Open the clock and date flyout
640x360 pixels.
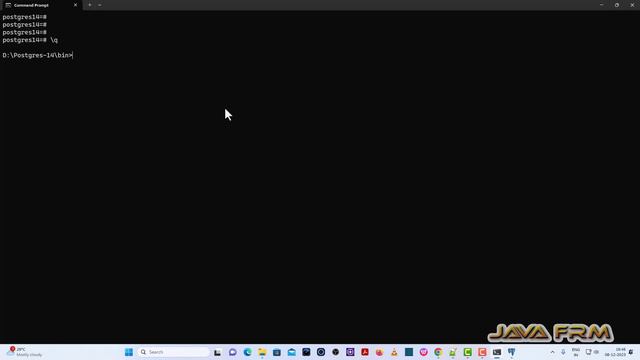(616, 352)
